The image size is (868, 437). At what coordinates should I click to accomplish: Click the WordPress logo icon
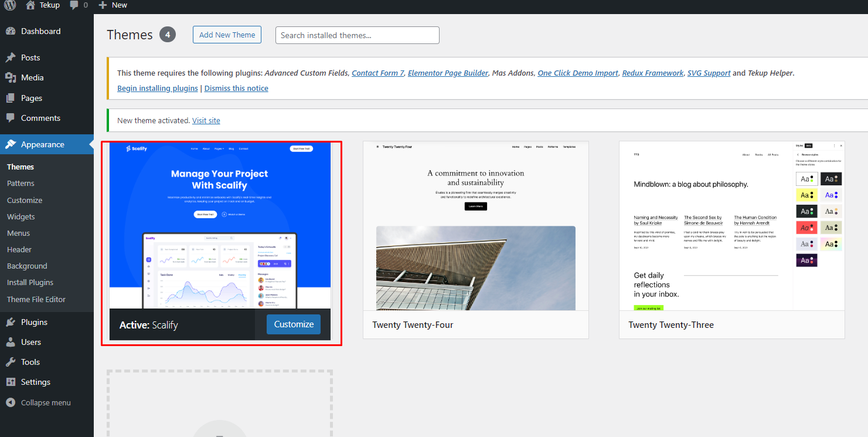(x=11, y=5)
